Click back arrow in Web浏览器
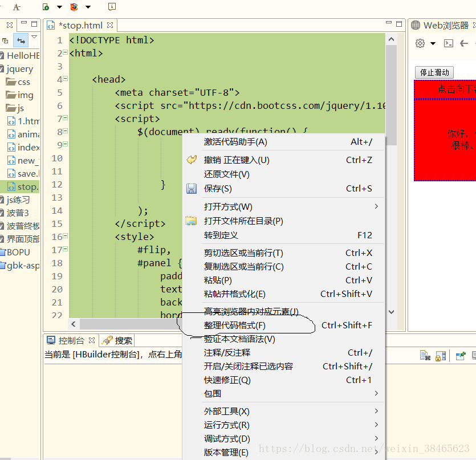The height and width of the screenshot is (460, 476). (464, 43)
